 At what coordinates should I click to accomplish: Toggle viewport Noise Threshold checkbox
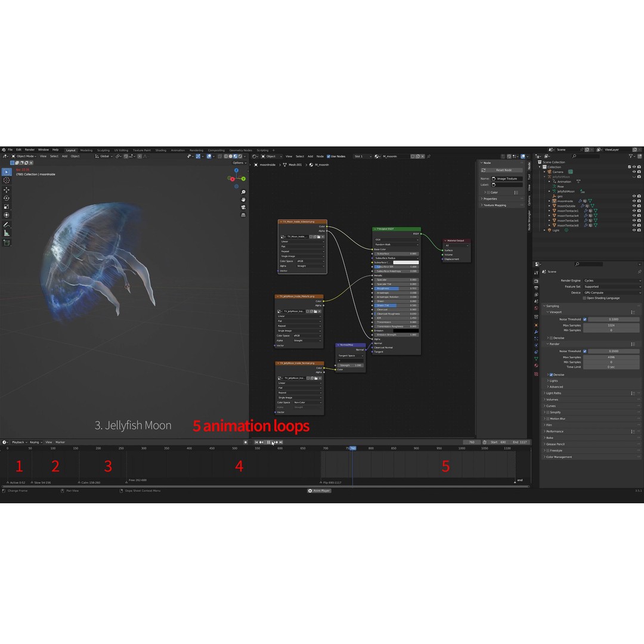585,319
